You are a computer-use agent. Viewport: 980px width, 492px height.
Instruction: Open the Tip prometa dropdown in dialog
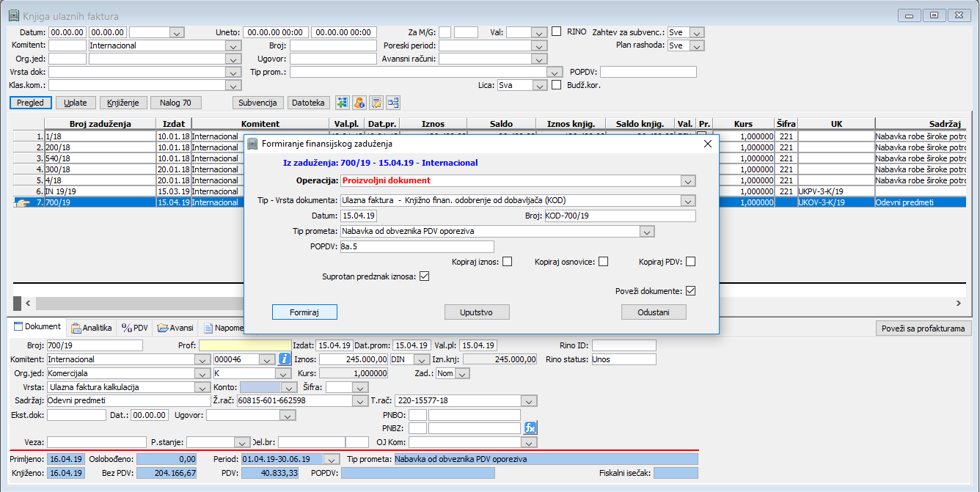646,232
